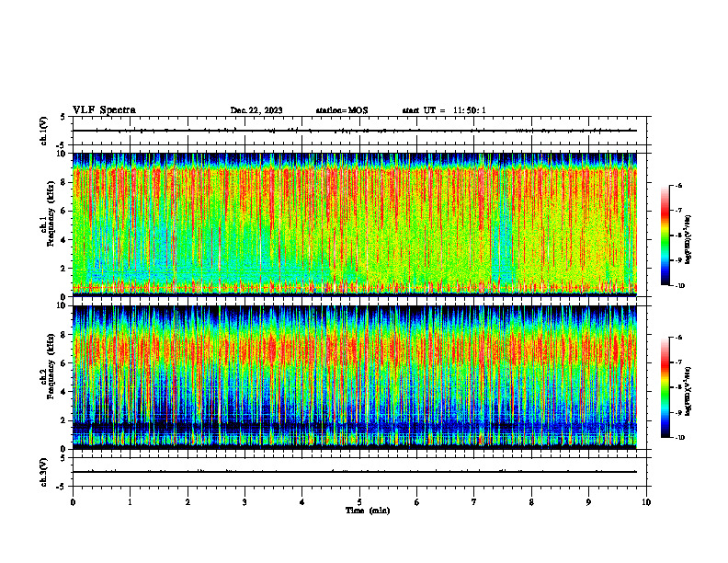This screenshot has height=563, width=728.
Task: Click time axis tick label '0'
Action: tap(73, 502)
